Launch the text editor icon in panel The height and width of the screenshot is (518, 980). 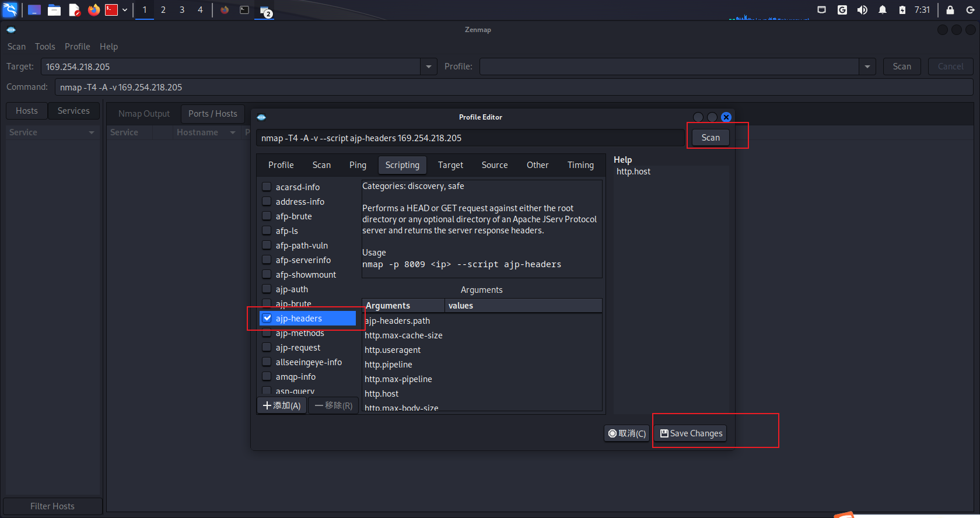74,10
